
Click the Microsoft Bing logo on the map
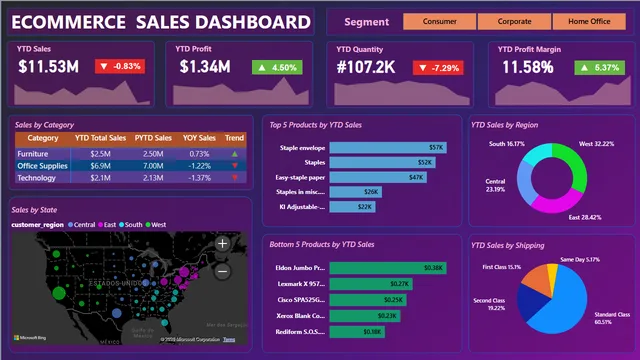(30, 338)
